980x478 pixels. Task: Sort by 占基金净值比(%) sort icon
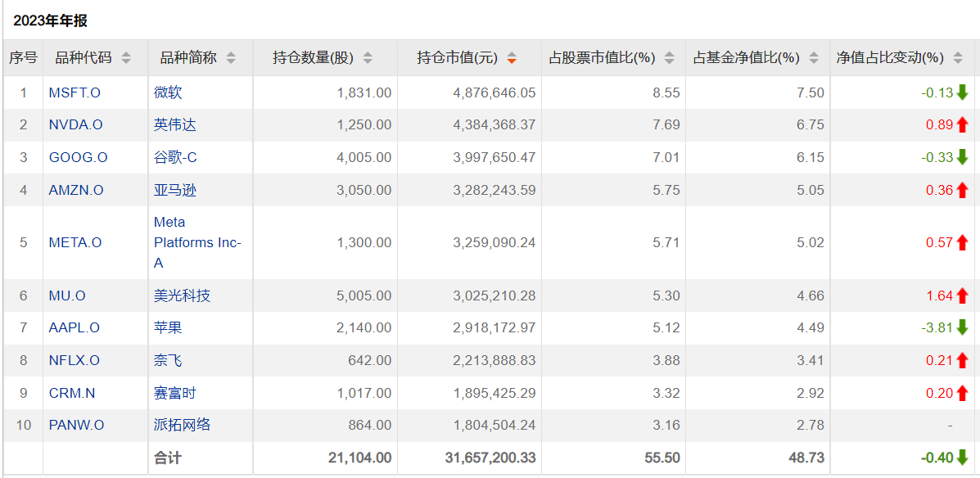(x=814, y=58)
